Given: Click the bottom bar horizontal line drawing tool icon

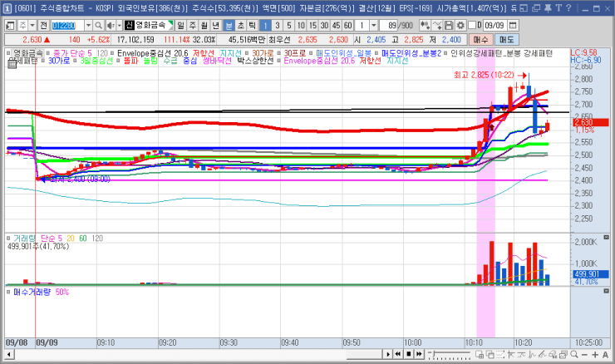Looking at the screenshot, I should [x=521, y=355].
